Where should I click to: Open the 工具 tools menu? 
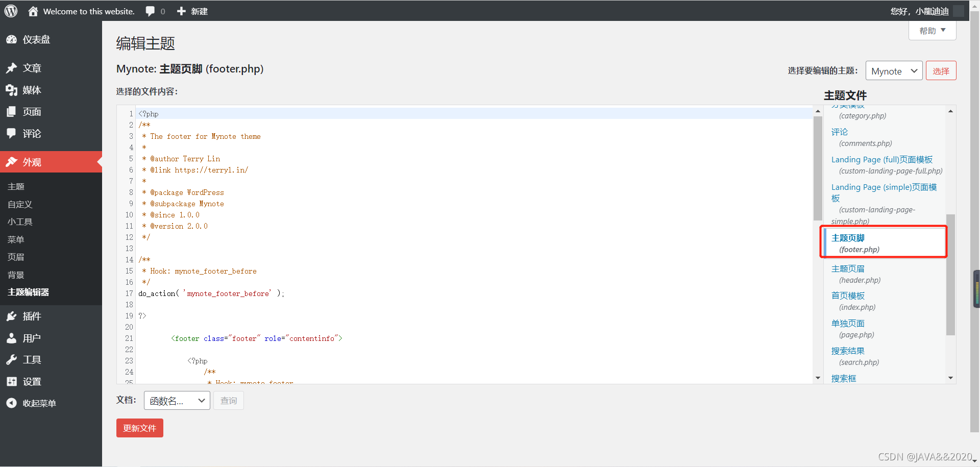[32, 360]
